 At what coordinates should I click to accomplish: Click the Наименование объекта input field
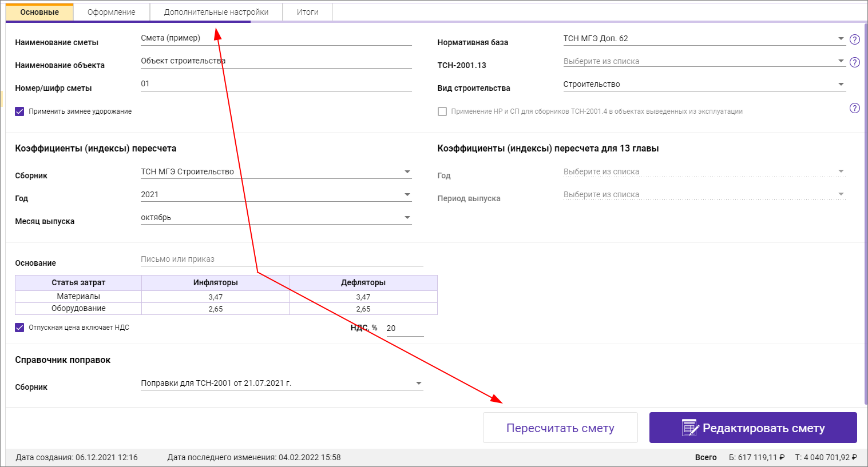[276, 61]
